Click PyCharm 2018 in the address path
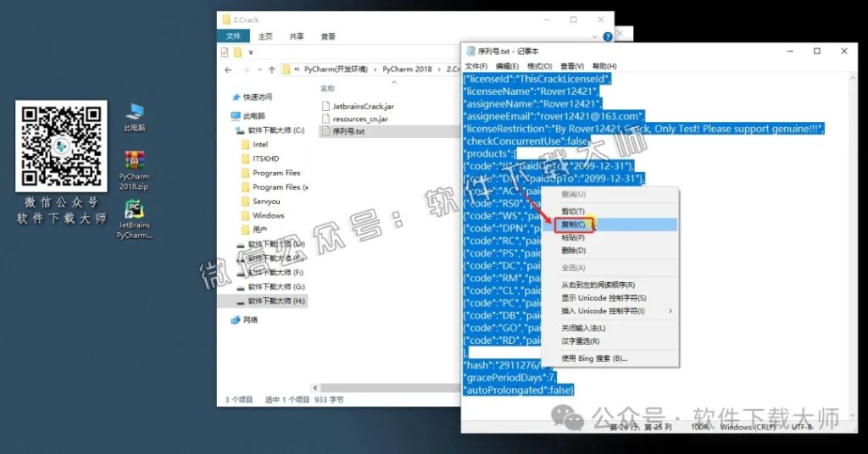The height and width of the screenshot is (454, 868). pyautogui.click(x=407, y=69)
